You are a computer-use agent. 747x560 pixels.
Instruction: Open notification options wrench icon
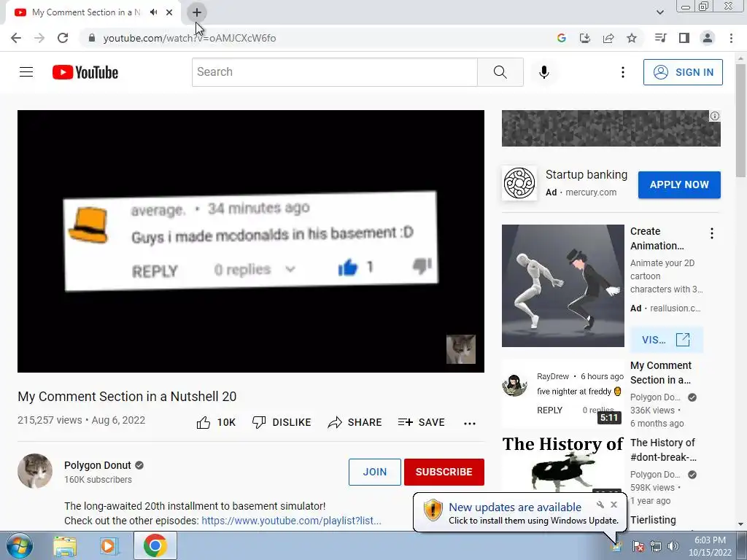click(600, 505)
